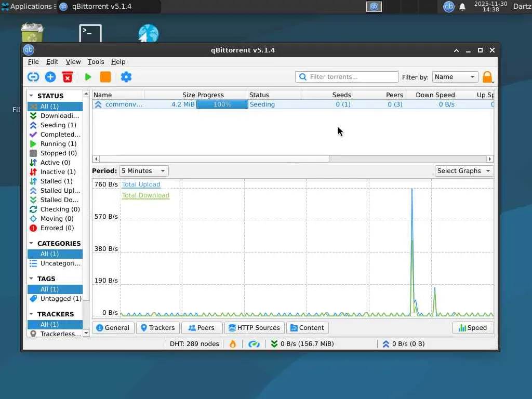Select Uncategorized under Categories
Viewport: 532px width, 399px height.
[55, 263]
